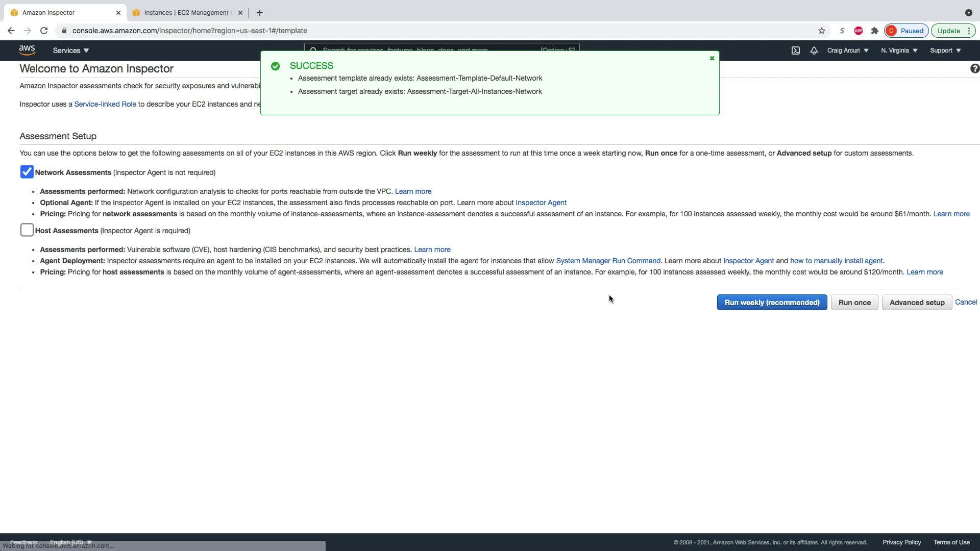Open the N. Virginia region selector
Viewport: 980px width, 551px height.
point(899,51)
